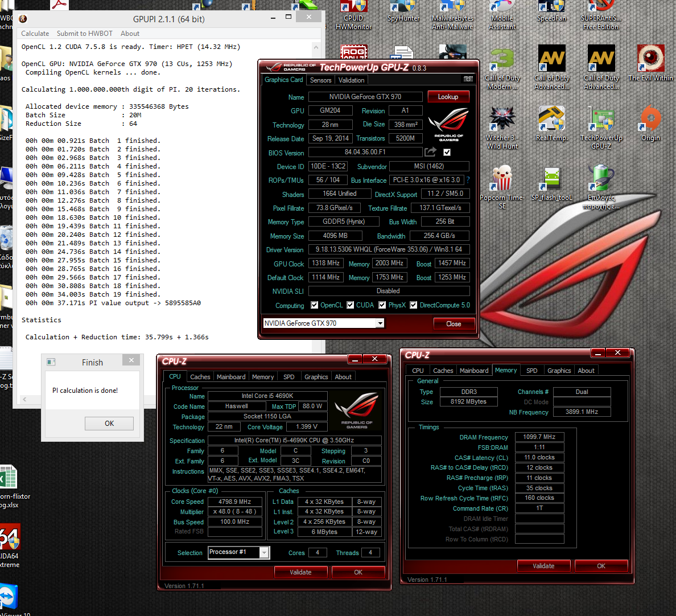Open SUPERAntiSpyware Free Edition icon
676x616 pixels.
(x=601, y=15)
